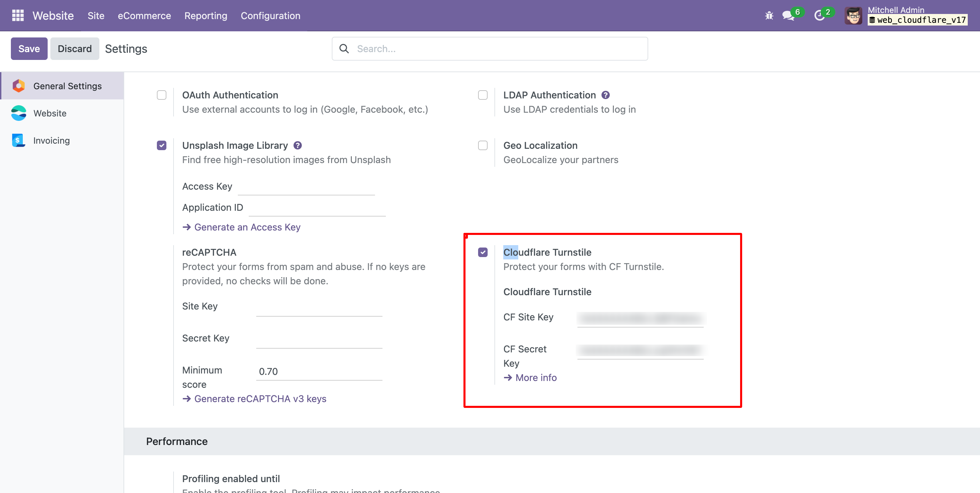Enable the OAuth Authentication checkbox
The height and width of the screenshot is (493, 980).
coord(162,95)
